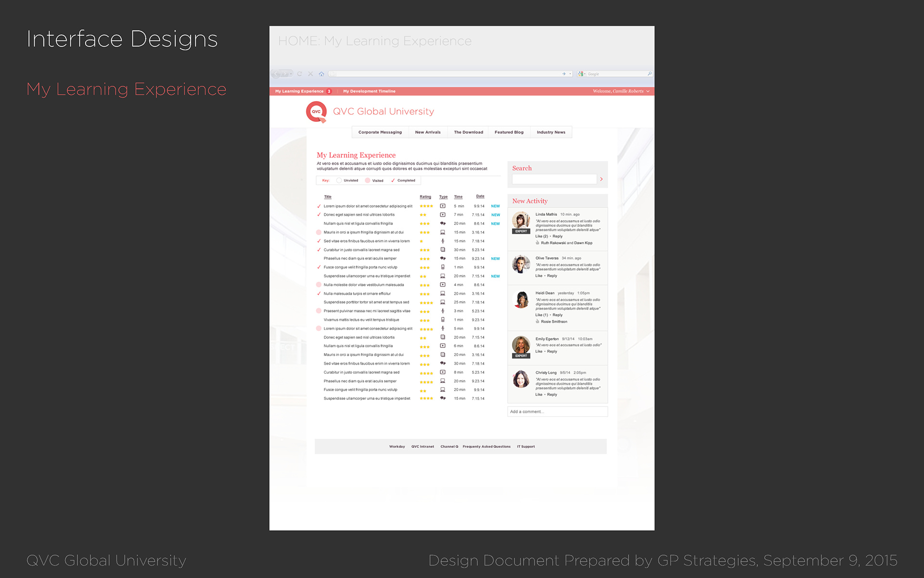Viewport: 924px width, 578px height.
Task: Click the Unvisited key circle
Action: (x=339, y=181)
